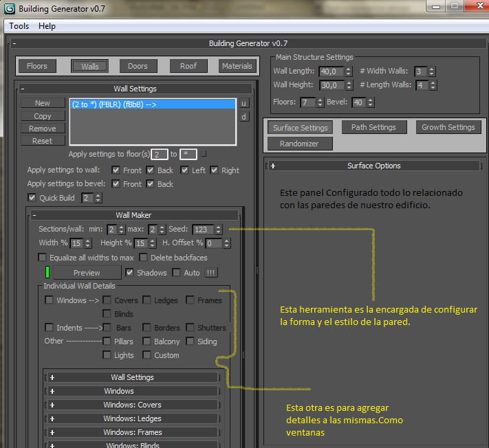Click the 'd' move down button
This screenshot has width=489, height=448.
[244, 117]
